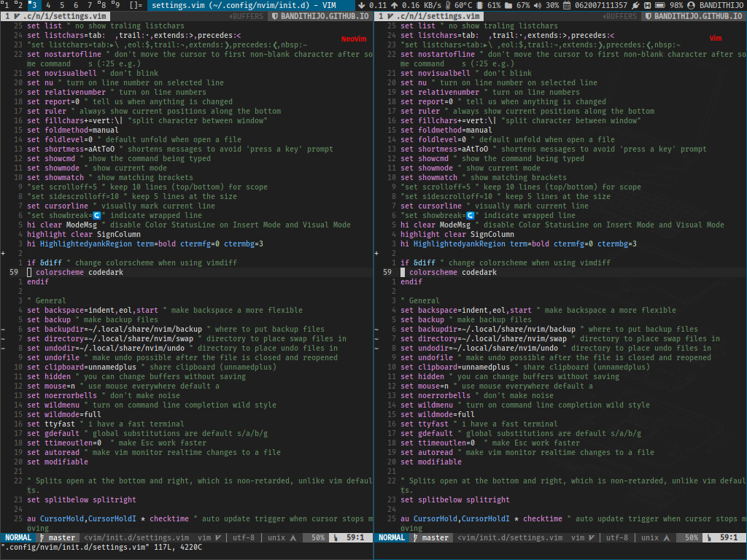Click NORMAL mode indicator in left pane
The image size is (747, 560).
coord(18,537)
